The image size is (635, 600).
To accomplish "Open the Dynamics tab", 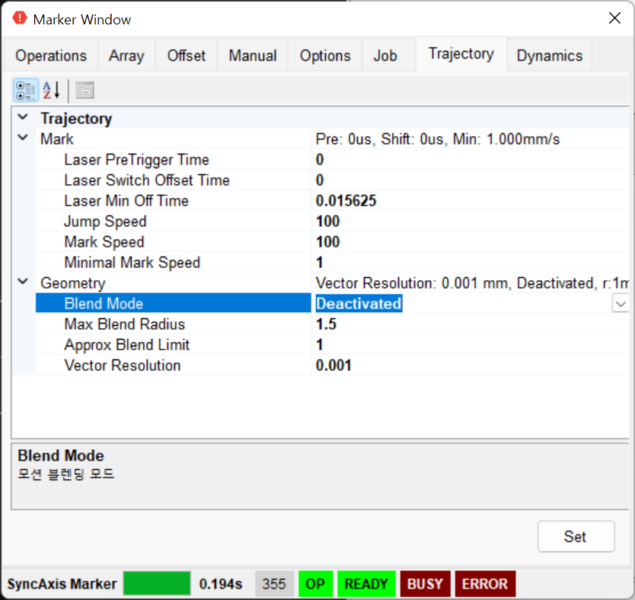I will click(549, 56).
